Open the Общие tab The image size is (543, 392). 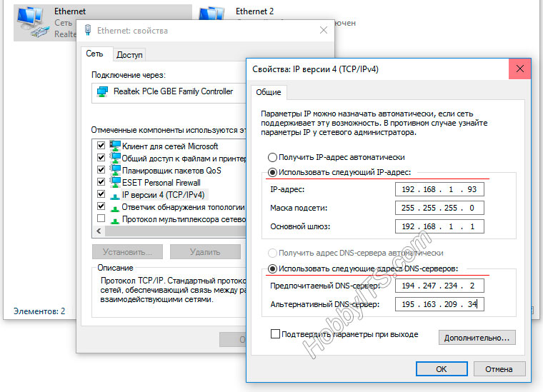(x=268, y=92)
